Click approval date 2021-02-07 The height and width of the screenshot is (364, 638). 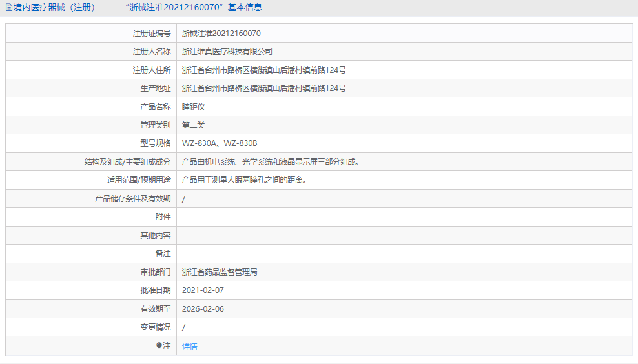coord(203,290)
